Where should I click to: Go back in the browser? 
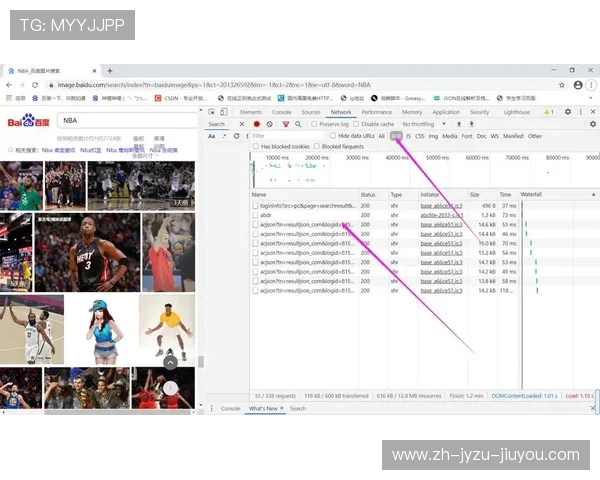coord(9,85)
